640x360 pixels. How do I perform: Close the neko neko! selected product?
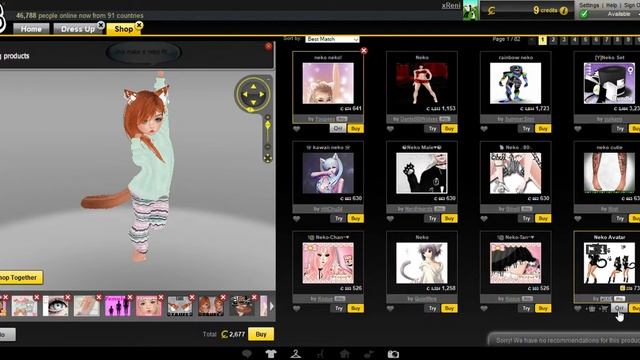[x=364, y=51]
